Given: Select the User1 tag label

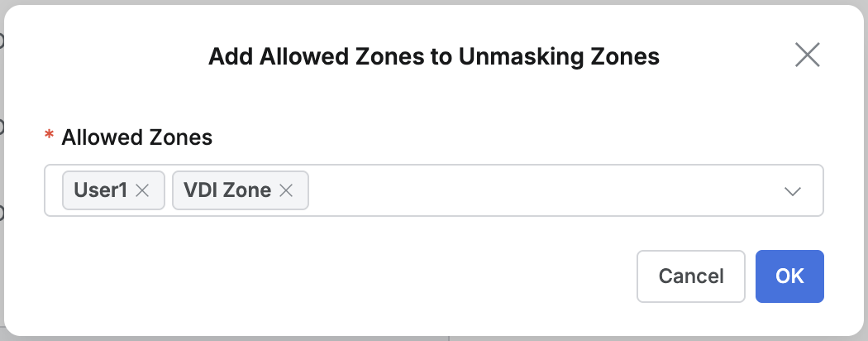Looking at the screenshot, I should (x=101, y=190).
